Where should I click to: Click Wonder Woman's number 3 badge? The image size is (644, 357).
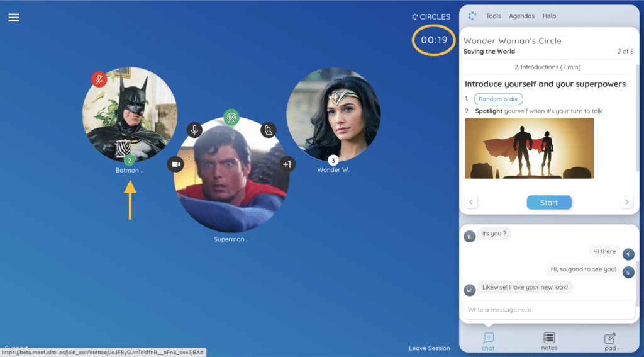point(333,161)
